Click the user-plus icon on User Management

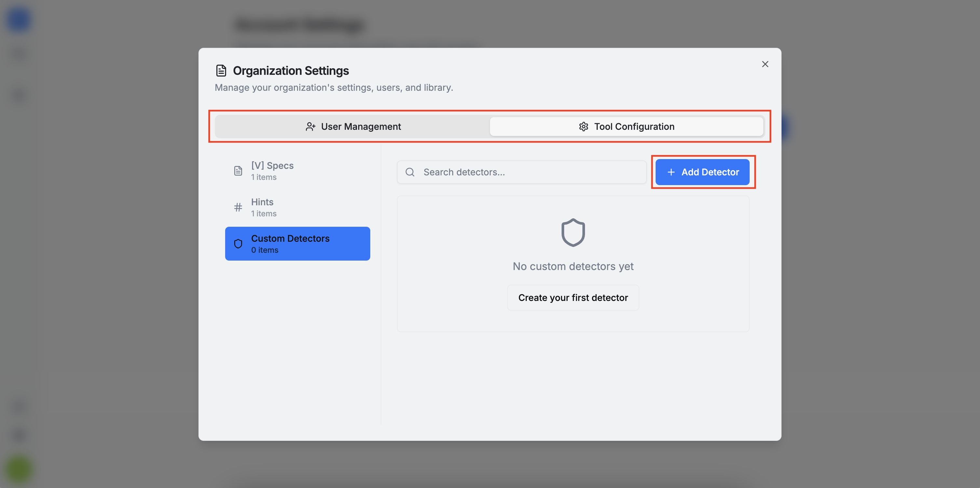[310, 127]
